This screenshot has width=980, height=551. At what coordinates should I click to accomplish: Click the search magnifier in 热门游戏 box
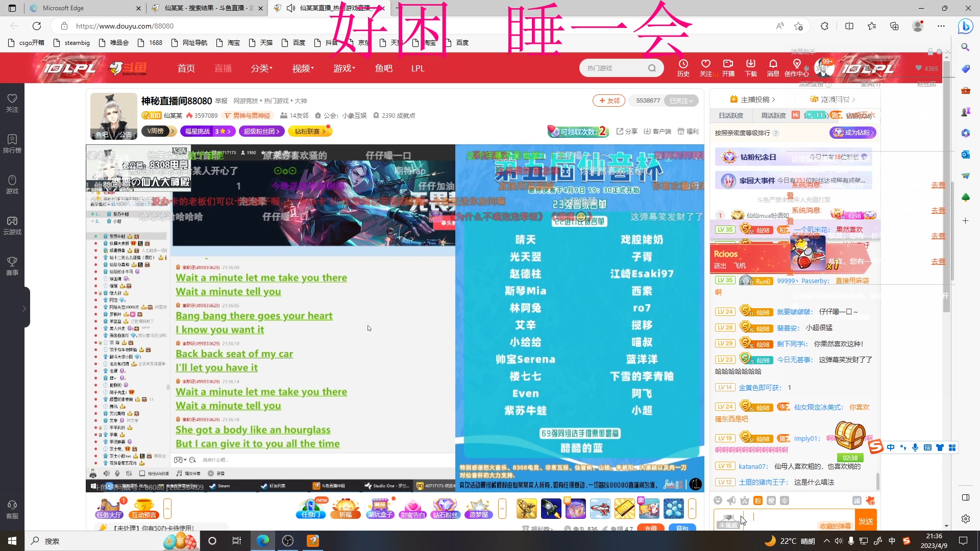pyautogui.click(x=652, y=68)
